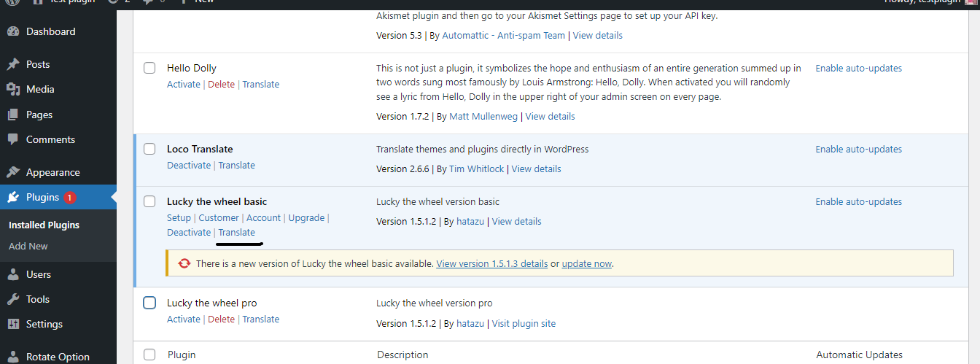
Task: Click the Users icon in sidebar
Action: click(x=13, y=274)
